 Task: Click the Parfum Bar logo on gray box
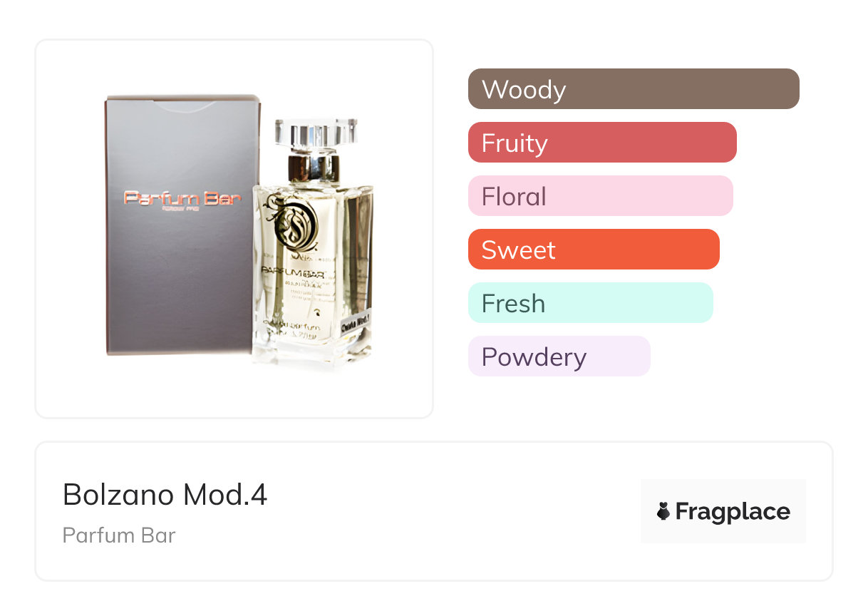pos(182,198)
